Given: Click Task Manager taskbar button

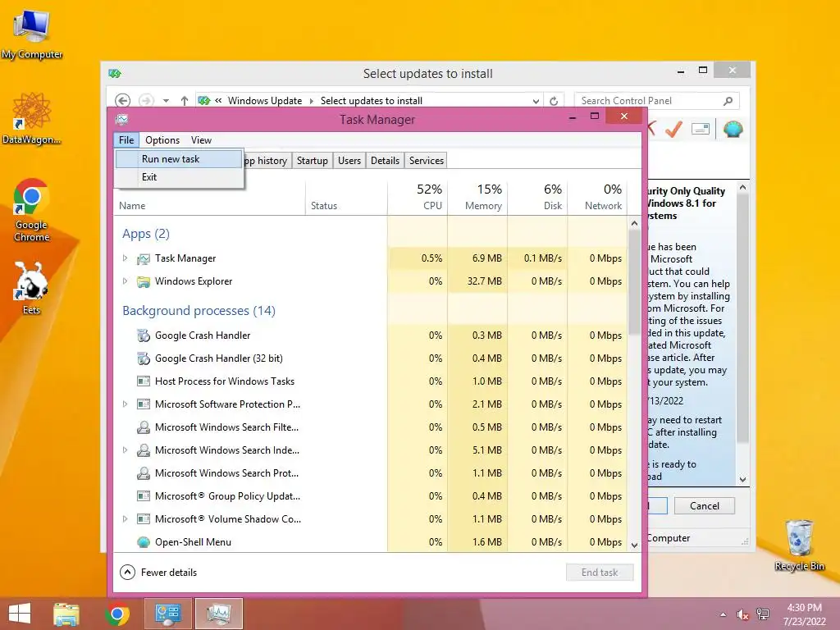Looking at the screenshot, I should tap(219, 614).
